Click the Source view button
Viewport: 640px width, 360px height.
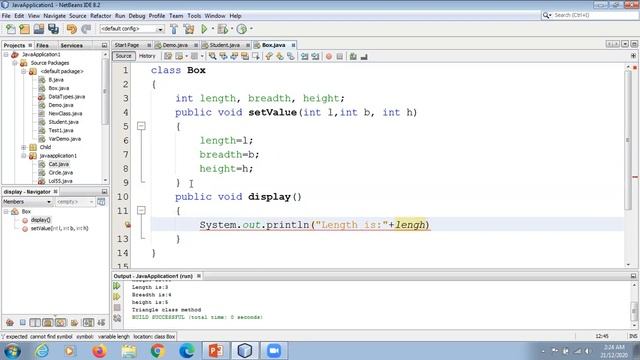click(123, 56)
